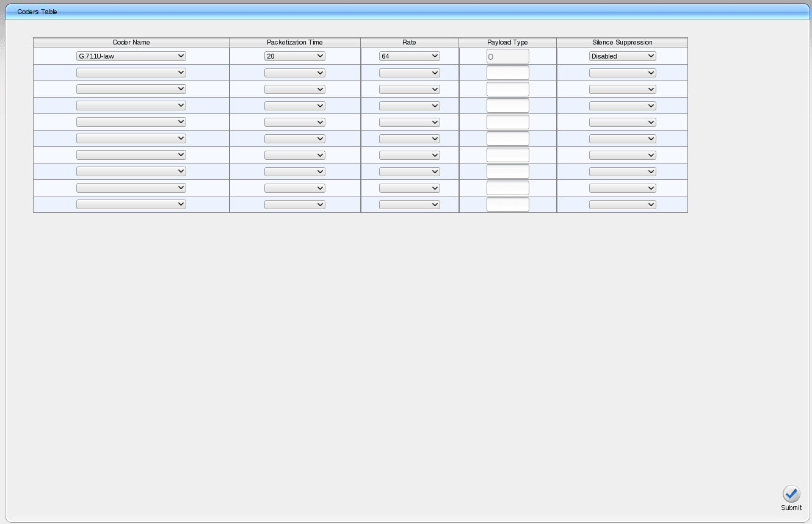Click the Payload Type field in row four

508,106
